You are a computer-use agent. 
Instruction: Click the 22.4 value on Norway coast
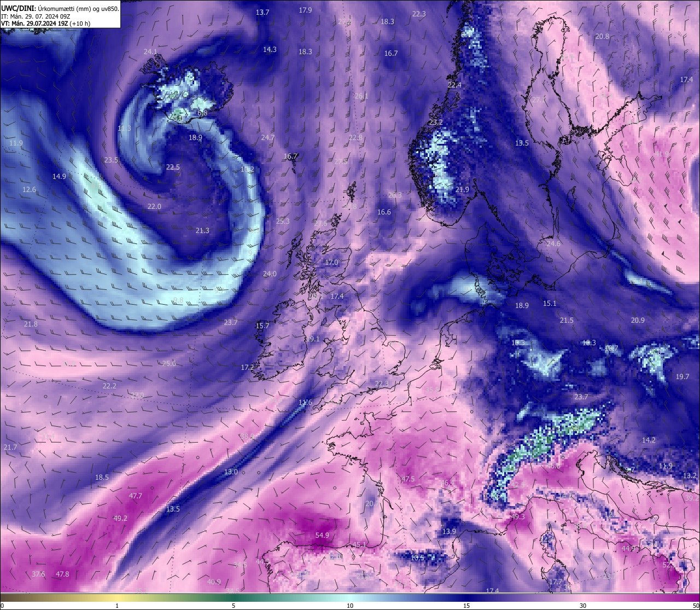pos(454,85)
